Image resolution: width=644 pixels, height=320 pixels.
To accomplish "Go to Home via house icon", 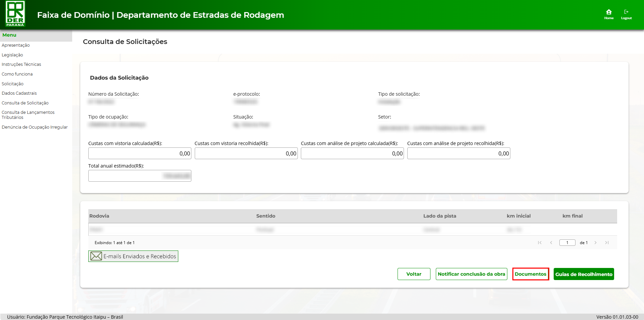I will (x=608, y=12).
